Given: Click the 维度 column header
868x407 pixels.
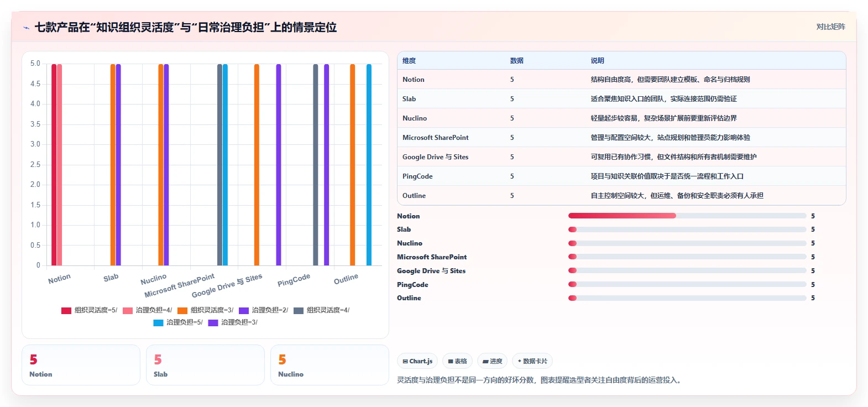Looking at the screenshot, I should click(x=409, y=61).
